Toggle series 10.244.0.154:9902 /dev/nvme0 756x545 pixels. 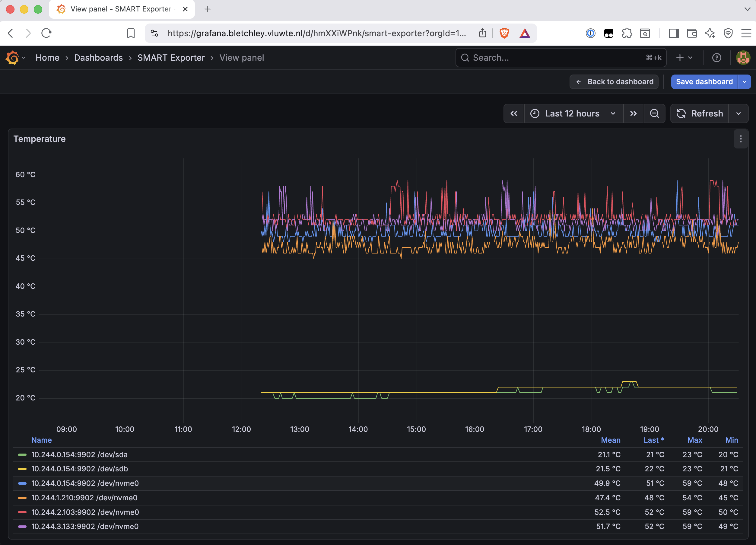tap(85, 483)
